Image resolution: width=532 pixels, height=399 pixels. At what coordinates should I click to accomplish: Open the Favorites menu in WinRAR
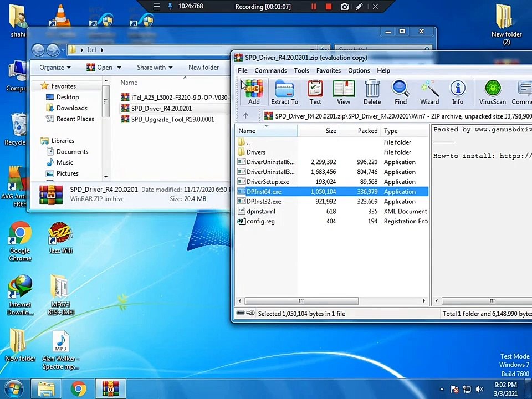[329, 70]
